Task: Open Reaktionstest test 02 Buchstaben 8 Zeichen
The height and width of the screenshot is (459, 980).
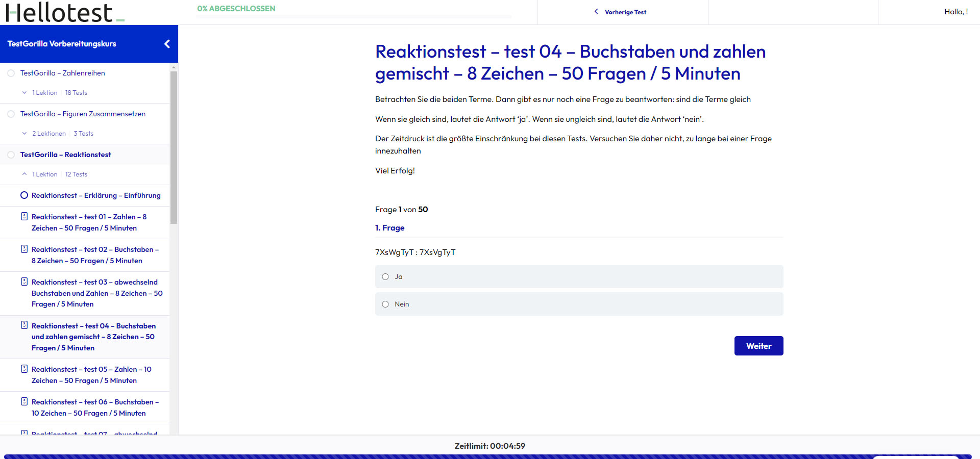Action: (95, 255)
